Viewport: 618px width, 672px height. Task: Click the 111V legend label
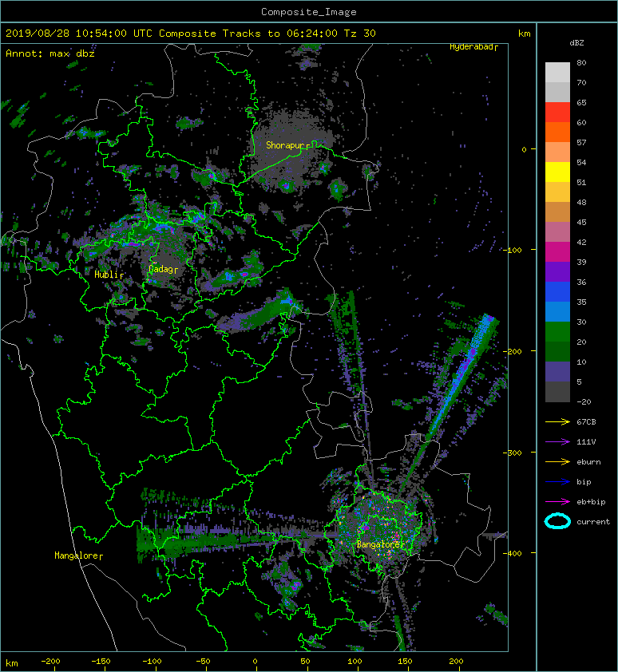coord(586,442)
